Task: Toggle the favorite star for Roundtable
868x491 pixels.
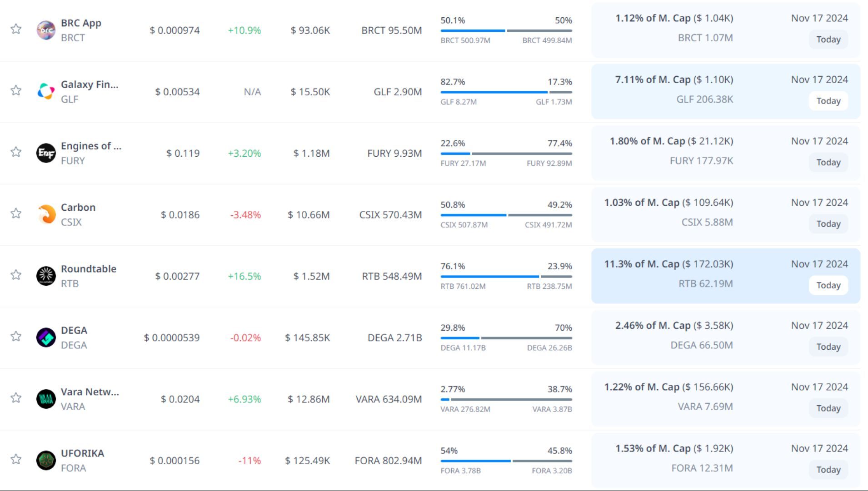Action: tap(16, 275)
